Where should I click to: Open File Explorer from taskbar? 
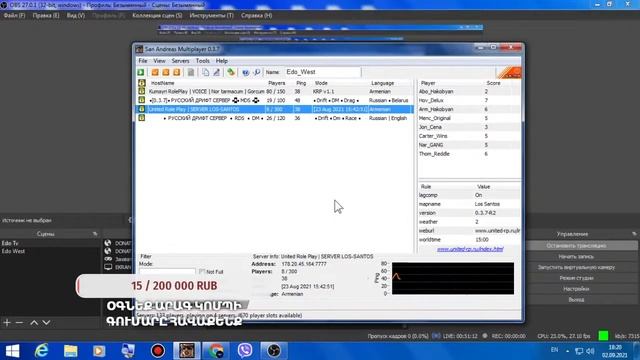(70, 351)
